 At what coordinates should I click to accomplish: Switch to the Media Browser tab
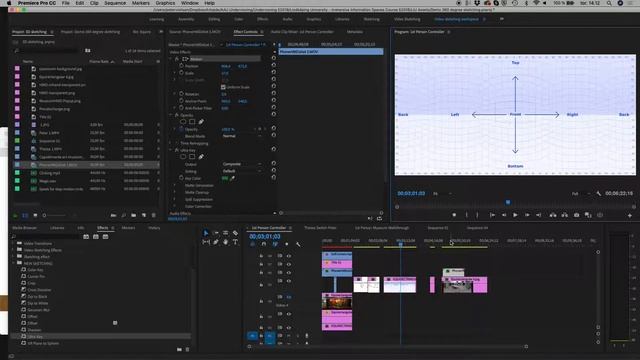point(24,228)
